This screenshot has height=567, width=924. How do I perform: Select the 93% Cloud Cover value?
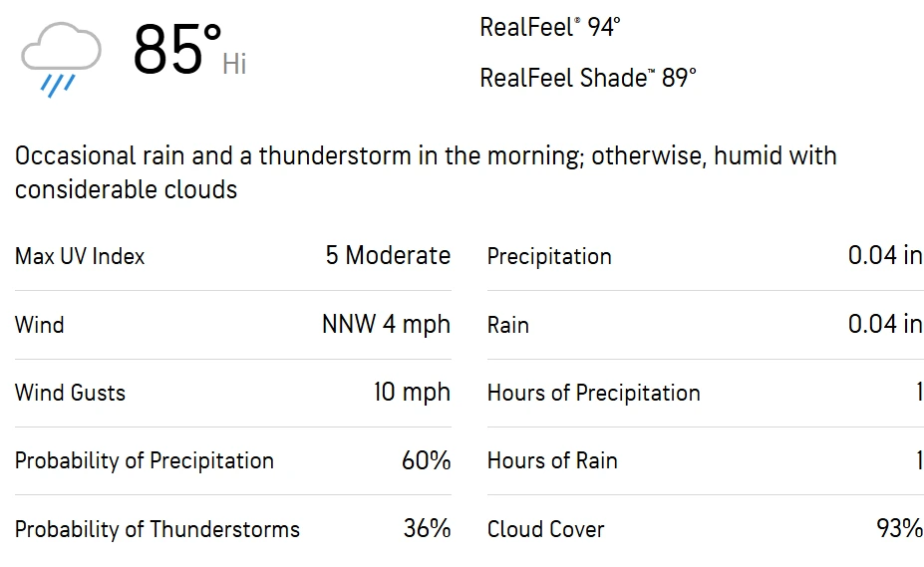click(899, 529)
